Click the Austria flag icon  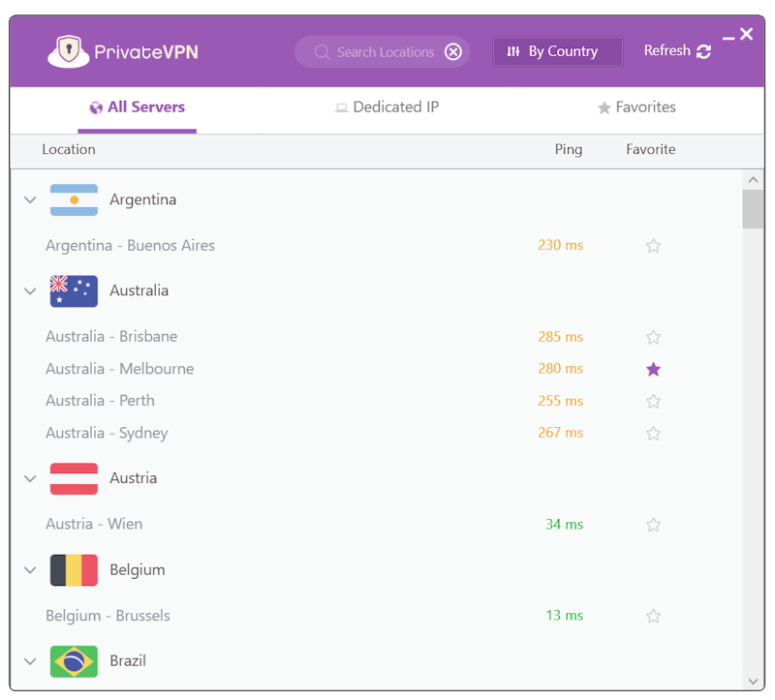(x=74, y=478)
